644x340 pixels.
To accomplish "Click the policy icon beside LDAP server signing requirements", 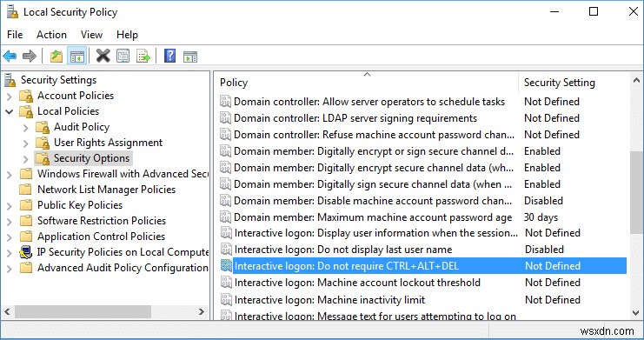I will point(225,118).
